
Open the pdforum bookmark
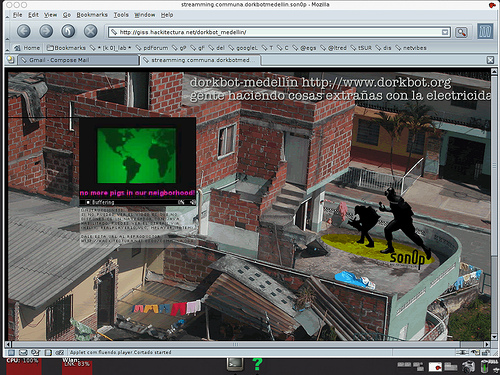(152, 48)
